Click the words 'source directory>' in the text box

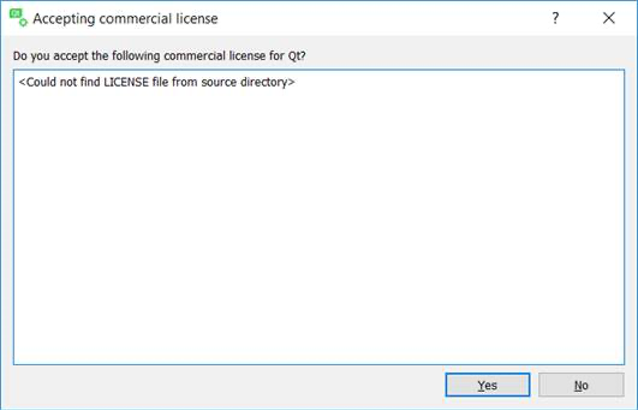[250, 82]
